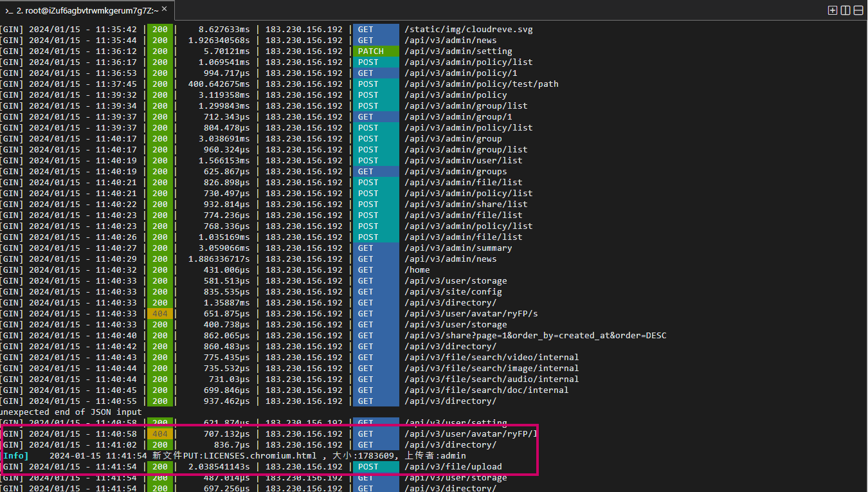Image resolution: width=868 pixels, height=492 pixels.
Task: Click the 404 status at 11:40:58
Action: coord(160,434)
